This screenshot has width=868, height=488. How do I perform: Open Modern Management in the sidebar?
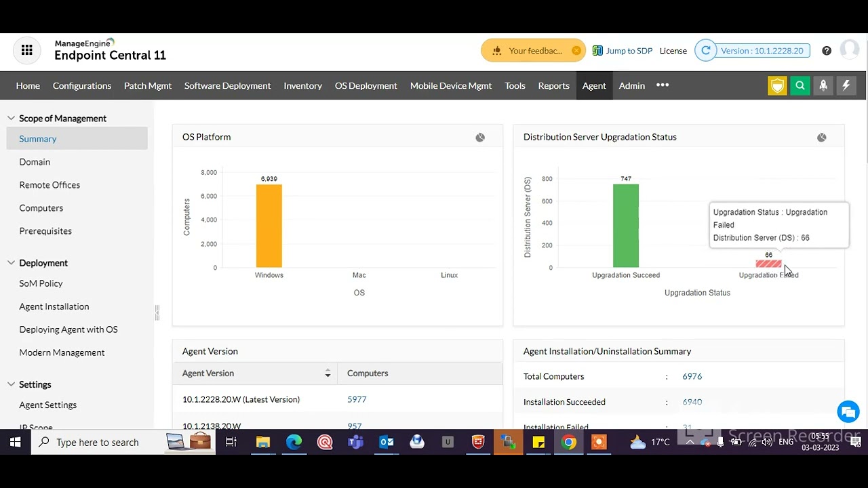pyautogui.click(x=62, y=352)
